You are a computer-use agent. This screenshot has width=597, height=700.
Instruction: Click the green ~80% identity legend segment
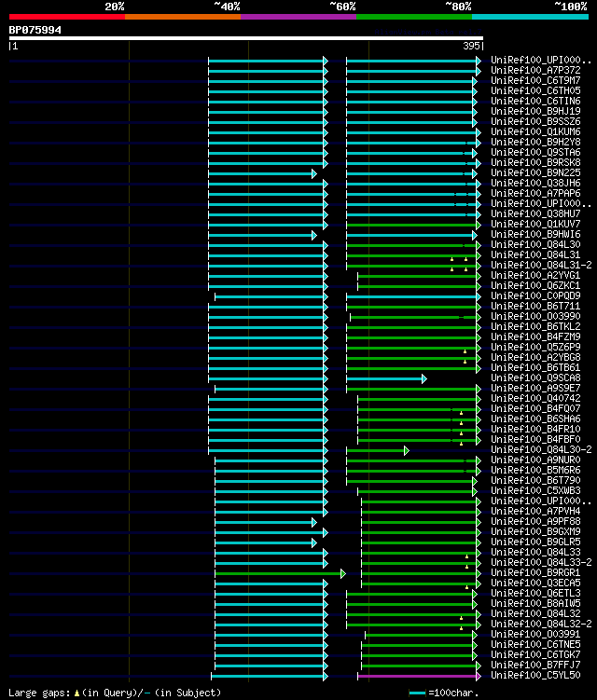click(x=414, y=17)
